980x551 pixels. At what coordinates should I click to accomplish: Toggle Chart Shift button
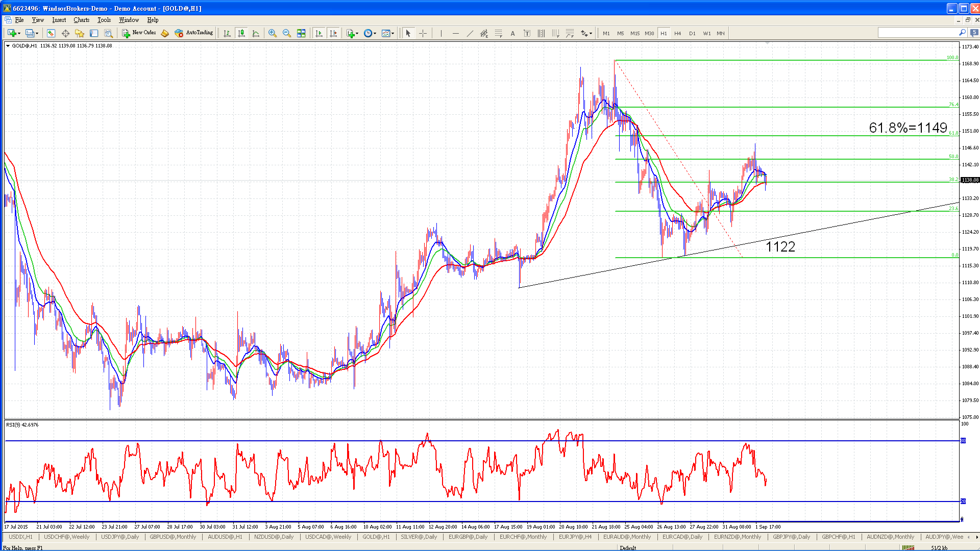tap(333, 33)
